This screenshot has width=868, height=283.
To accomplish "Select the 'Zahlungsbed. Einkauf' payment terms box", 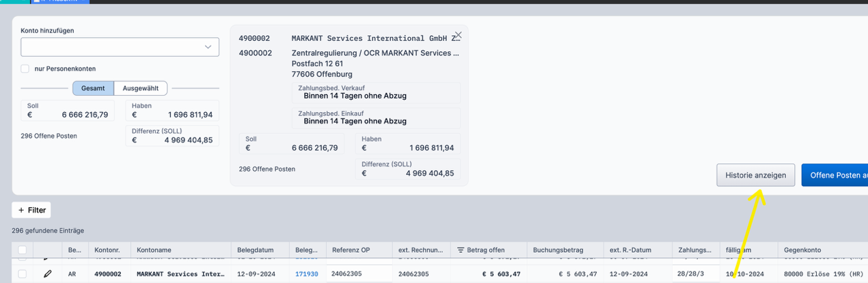I will click(x=376, y=118).
